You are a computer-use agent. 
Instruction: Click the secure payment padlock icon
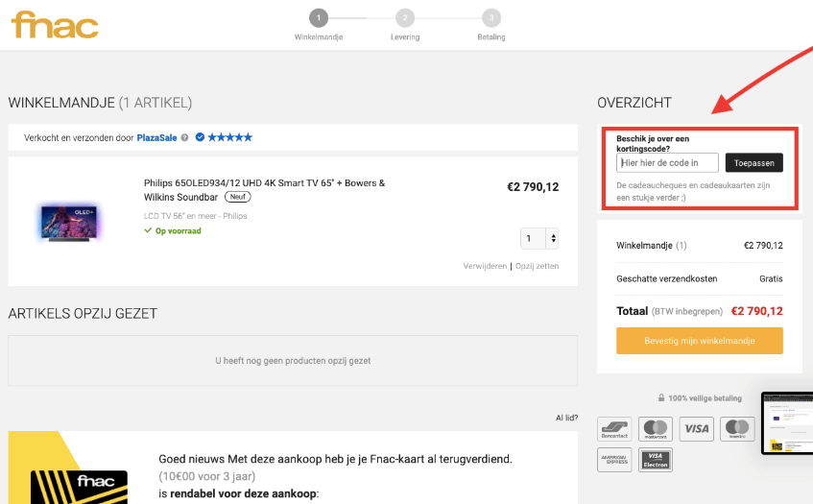pyautogui.click(x=661, y=397)
